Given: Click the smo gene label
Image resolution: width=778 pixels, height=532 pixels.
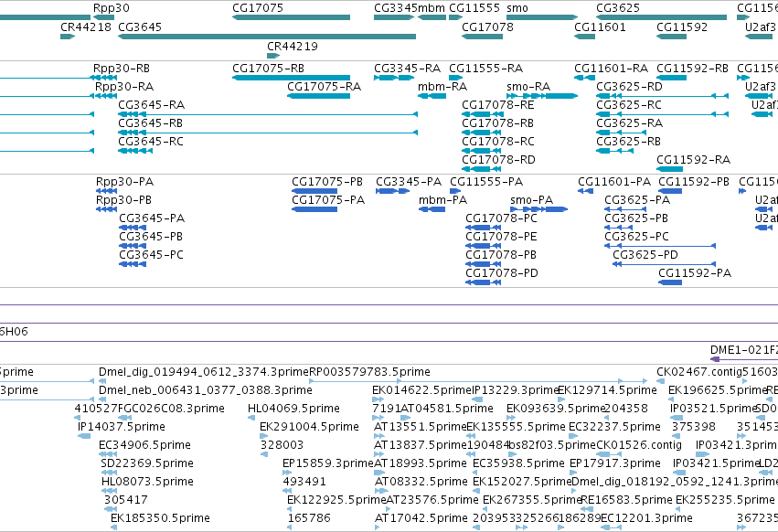Looking at the screenshot, I should click(x=517, y=8).
